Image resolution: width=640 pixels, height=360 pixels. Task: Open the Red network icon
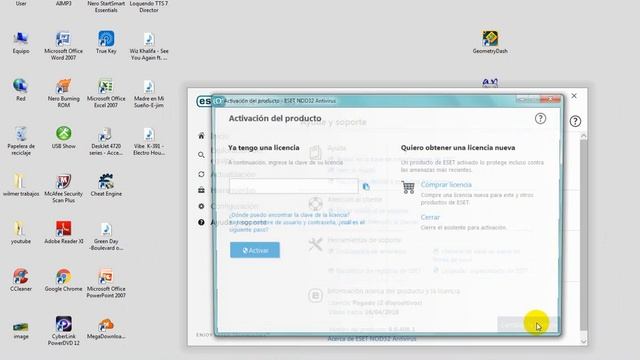click(x=20, y=90)
